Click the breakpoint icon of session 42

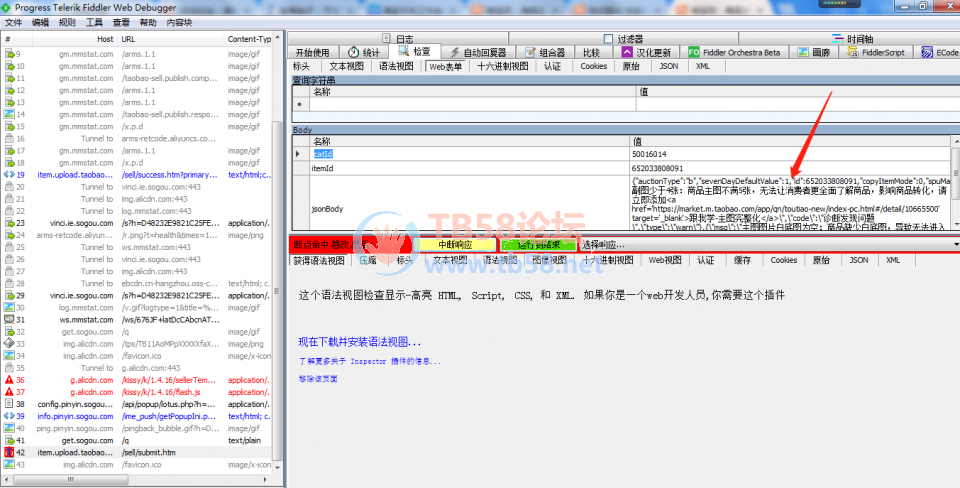click(x=9, y=452)
